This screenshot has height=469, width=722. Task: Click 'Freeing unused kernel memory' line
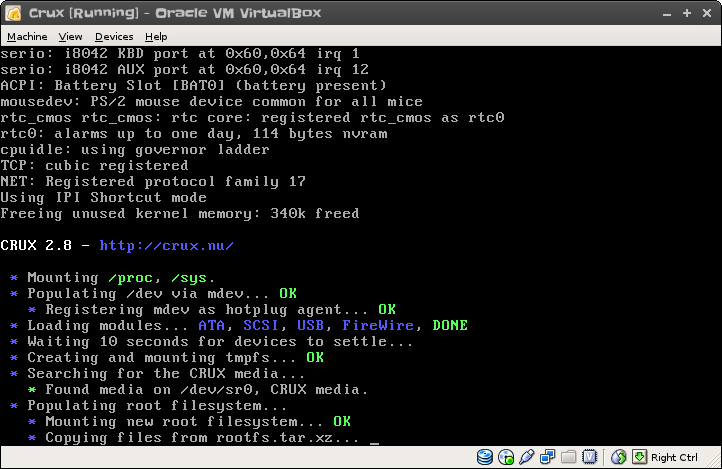click(x=180, y=214)
